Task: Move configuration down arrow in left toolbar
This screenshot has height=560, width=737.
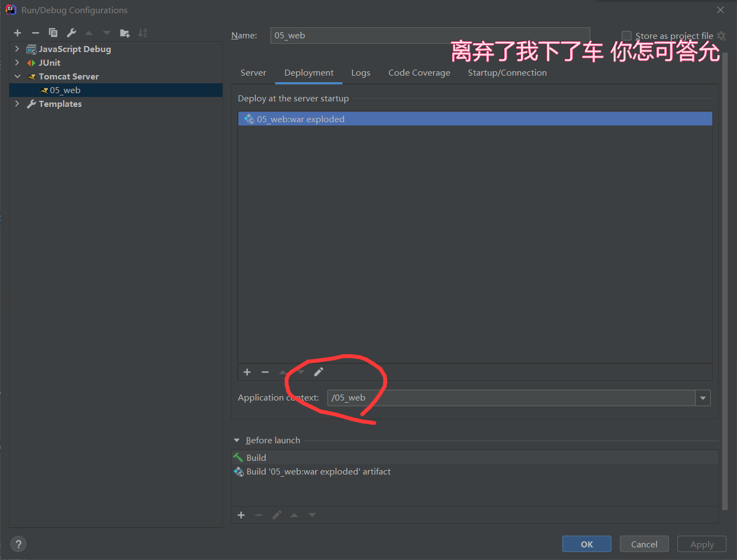Action: [107, 33]
